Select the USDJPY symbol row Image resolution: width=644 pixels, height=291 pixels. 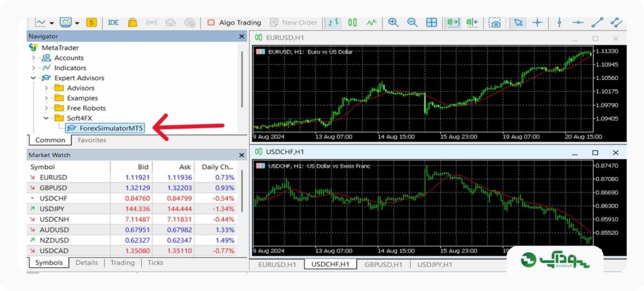(x=132, y=209)
